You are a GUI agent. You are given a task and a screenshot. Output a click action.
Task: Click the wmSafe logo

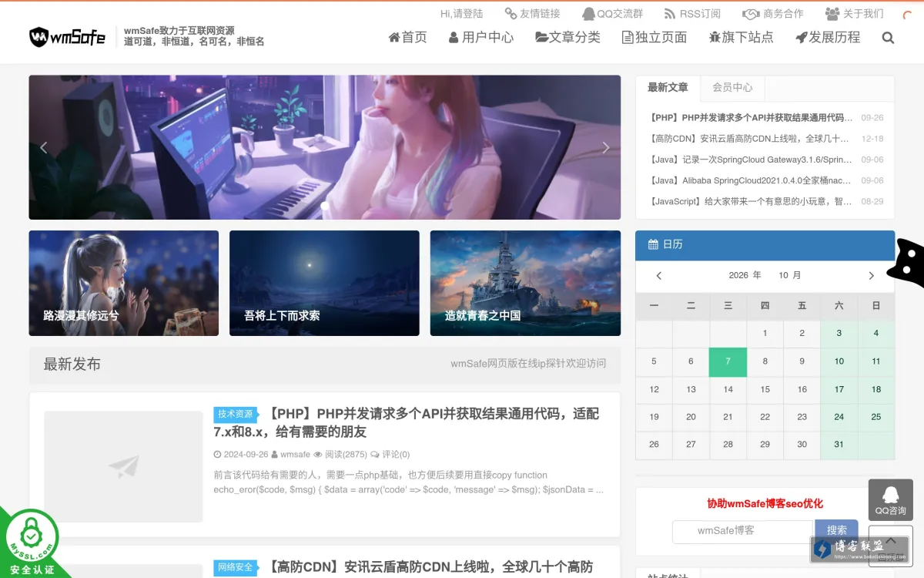coord(68,36)
